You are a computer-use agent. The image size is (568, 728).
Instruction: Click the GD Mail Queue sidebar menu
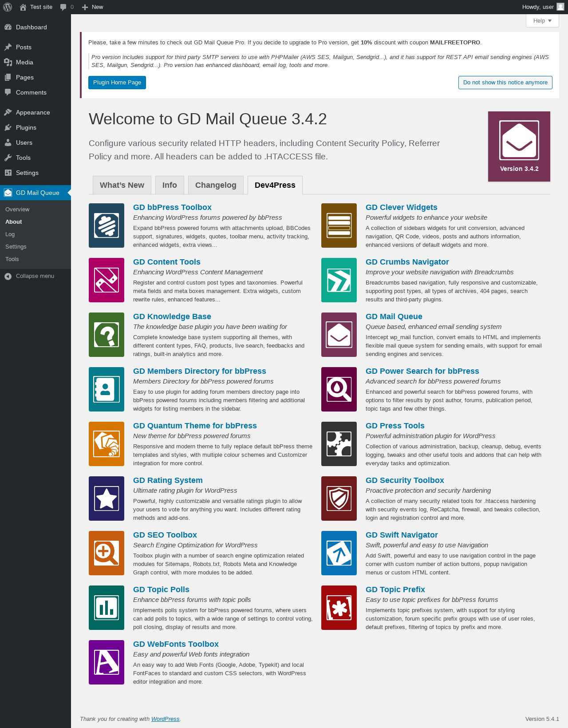35,193
